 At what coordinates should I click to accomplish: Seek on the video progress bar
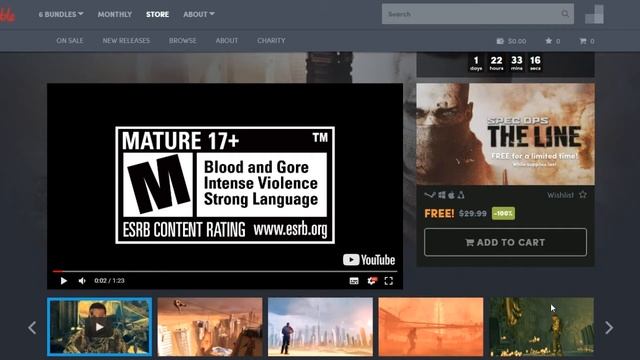(x=224, y=271)
